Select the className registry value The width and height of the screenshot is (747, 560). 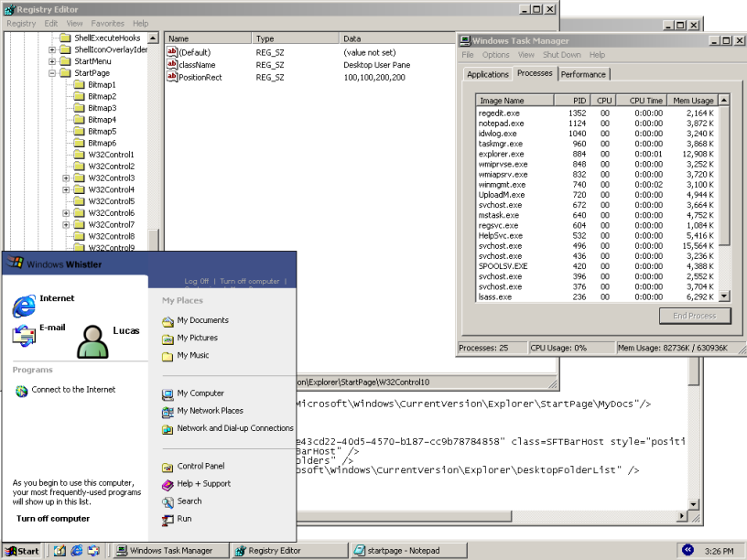(191, 65)
